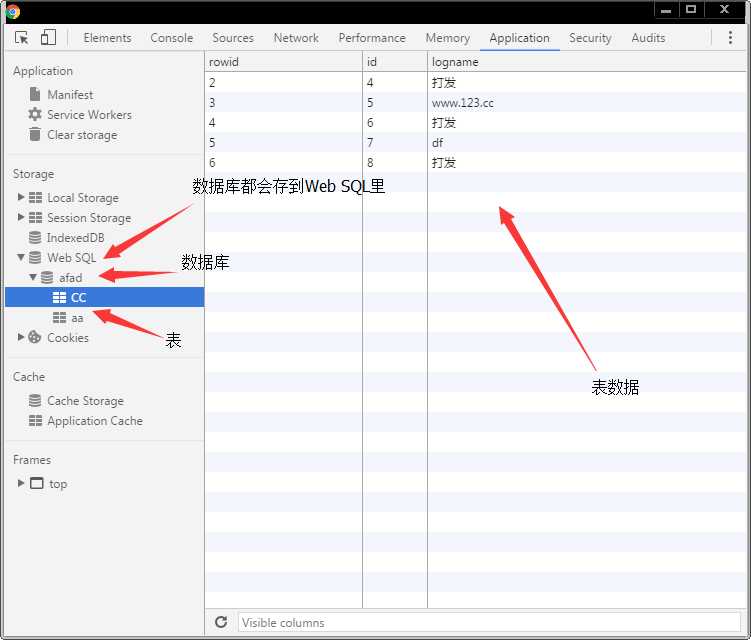Expand the Local Storage tree node

[x=21, y=197]
